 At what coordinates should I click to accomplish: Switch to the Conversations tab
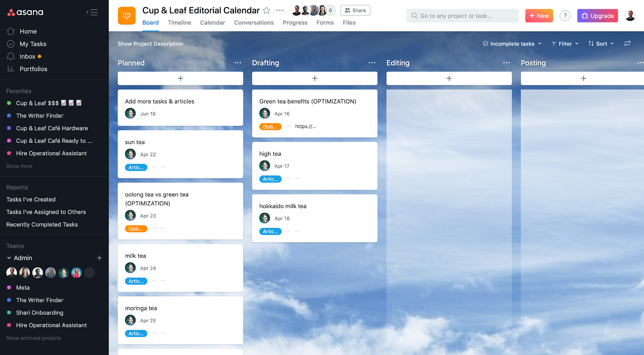[x=254, y=23]
